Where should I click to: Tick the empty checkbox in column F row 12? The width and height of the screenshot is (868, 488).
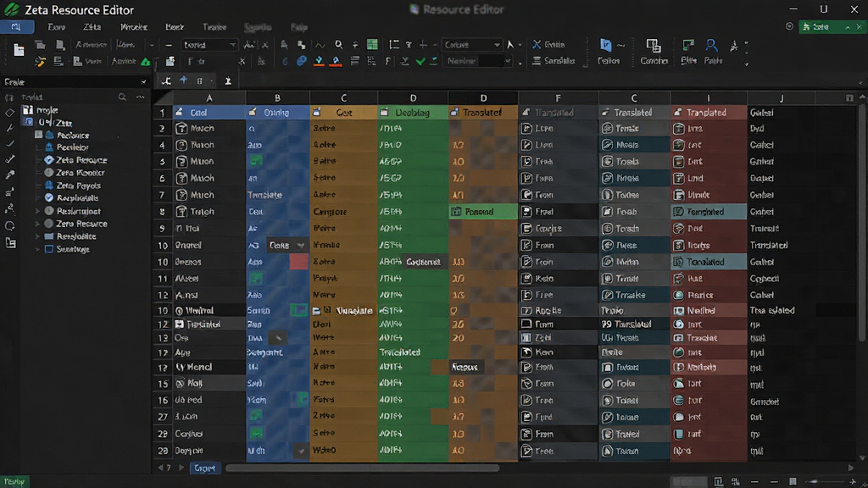(526, 324)
